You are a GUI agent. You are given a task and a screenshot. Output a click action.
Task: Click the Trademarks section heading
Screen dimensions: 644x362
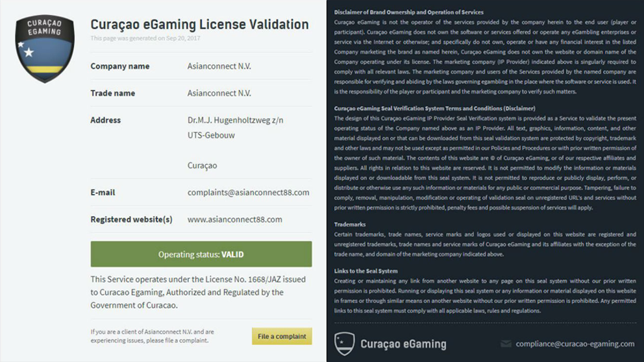[x=350, y=224]
